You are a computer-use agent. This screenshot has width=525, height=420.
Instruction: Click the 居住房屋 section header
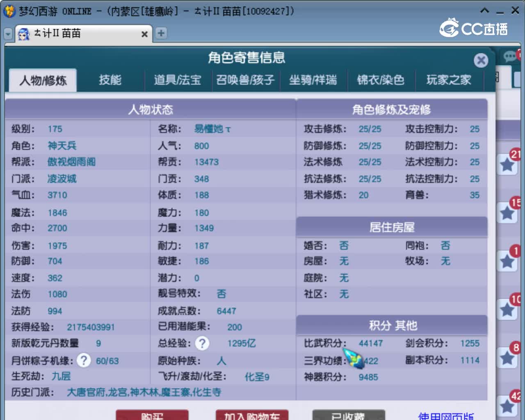point(392,227)
